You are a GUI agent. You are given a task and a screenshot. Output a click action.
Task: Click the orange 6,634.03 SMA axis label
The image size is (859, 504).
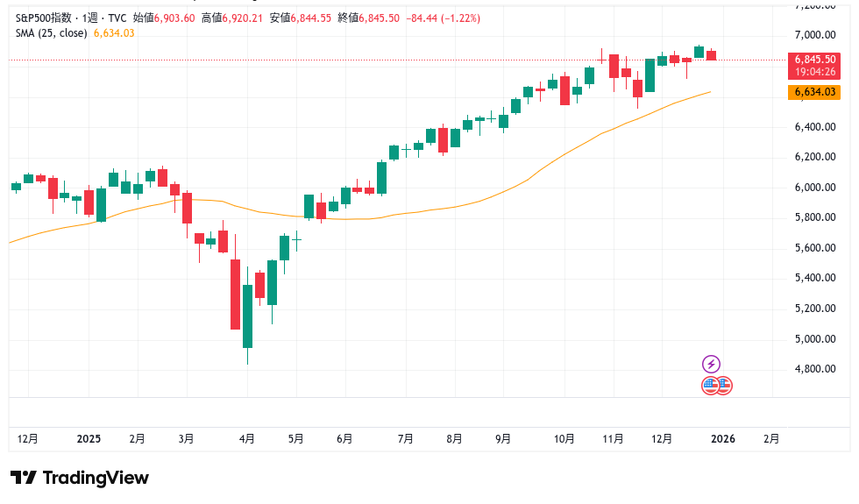pos(815,92)
